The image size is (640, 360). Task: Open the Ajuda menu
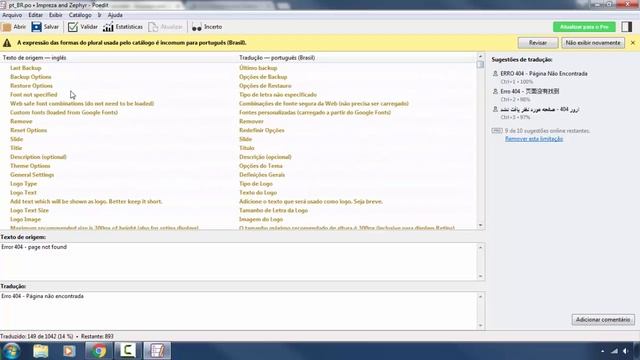pos(115,15)
